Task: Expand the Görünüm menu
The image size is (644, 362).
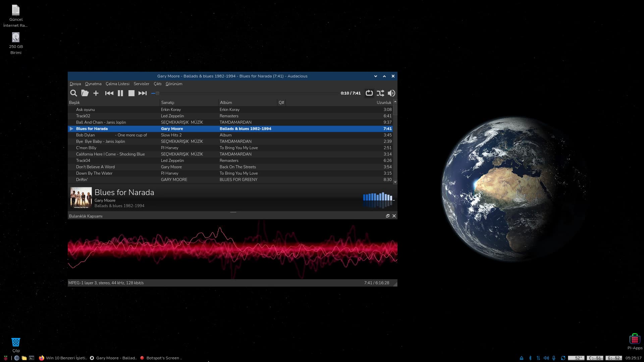Action: click(174, 84)
